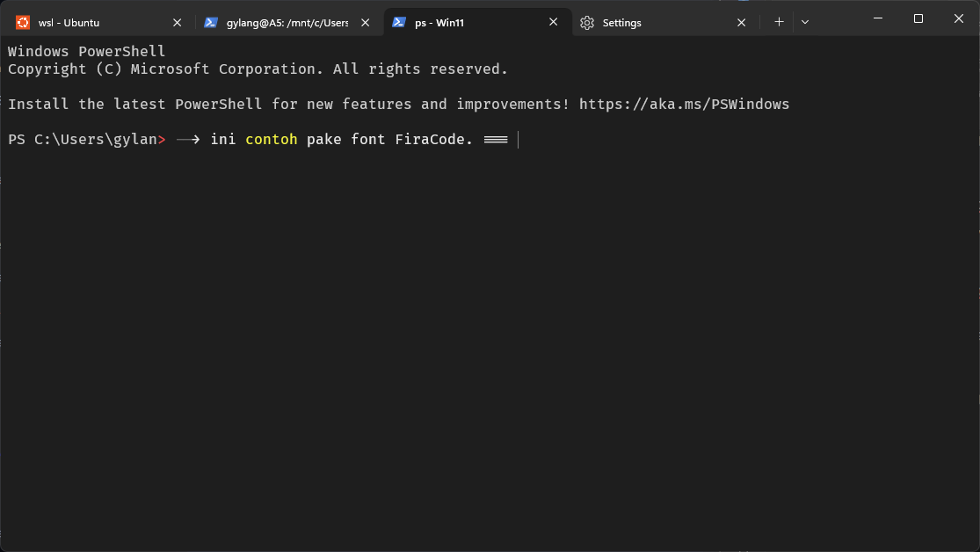Open a new tab with the plus icon
This screenshot has height=552, width=980.
point(779,22)
